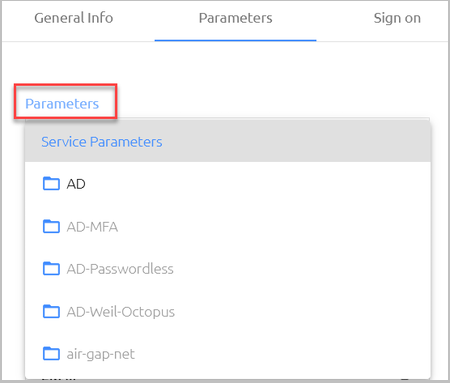Viewport: 450px width, 383px height.
Task: Click the air-gap-net folder icon
Action: tap(51, 353)
